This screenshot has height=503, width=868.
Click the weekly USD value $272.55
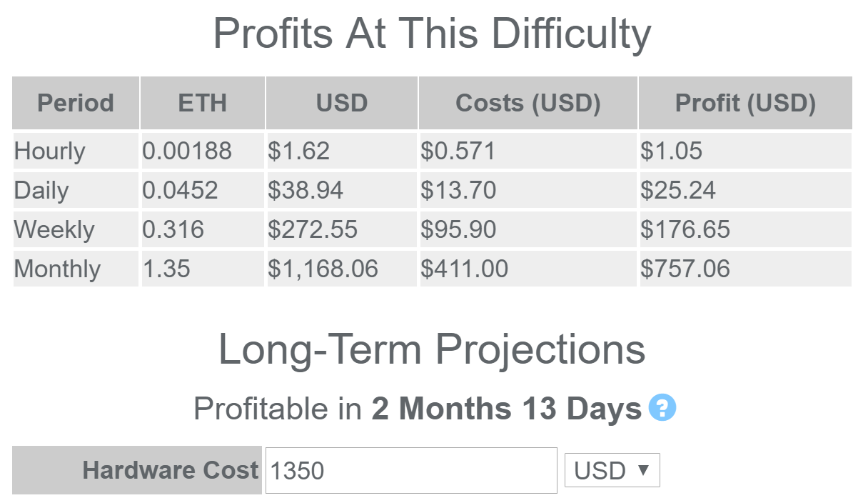click(313, 229)
